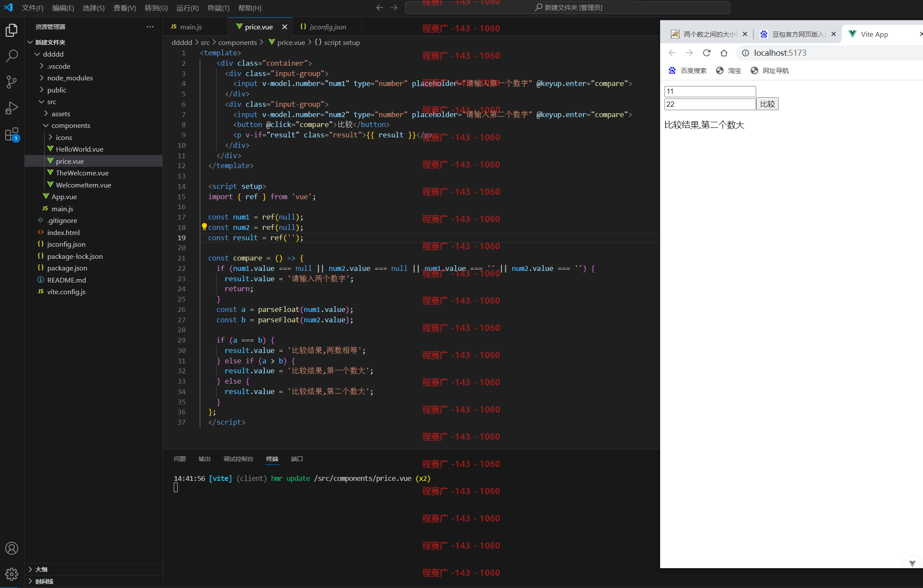Open vite.config.js in explorer

(x=93, y=292)
